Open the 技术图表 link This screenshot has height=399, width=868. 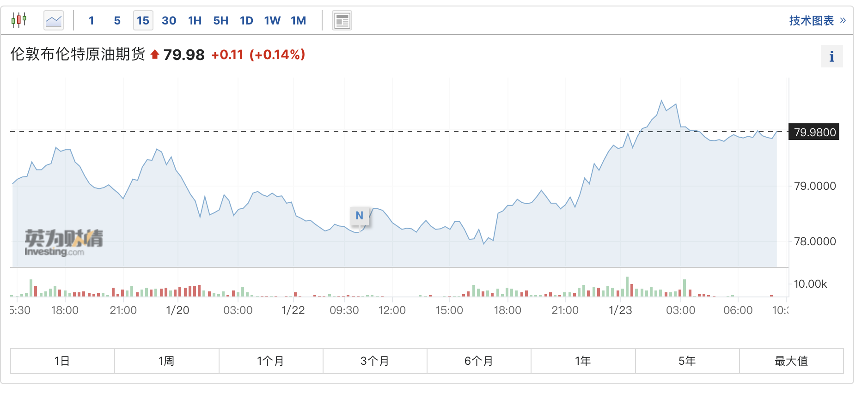[x=811, y=20]
